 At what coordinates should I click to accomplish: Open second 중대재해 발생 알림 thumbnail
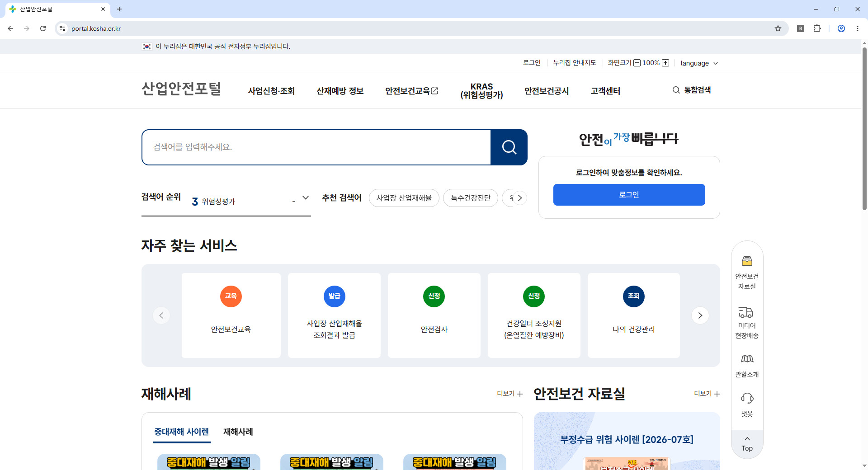point(332,462)
